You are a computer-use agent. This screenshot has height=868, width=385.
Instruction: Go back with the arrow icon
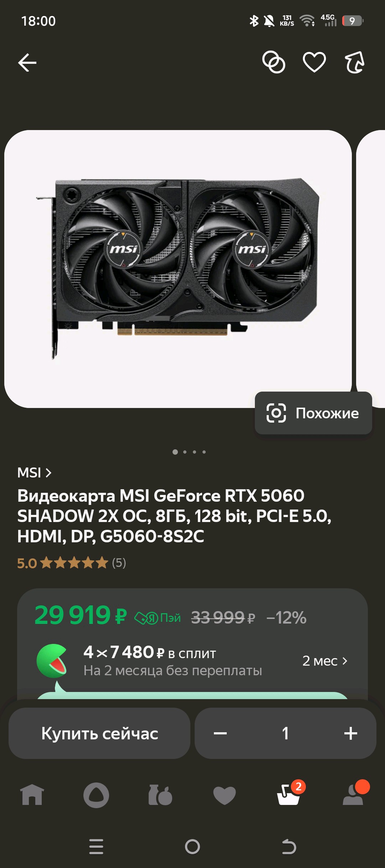click(27, 63)
